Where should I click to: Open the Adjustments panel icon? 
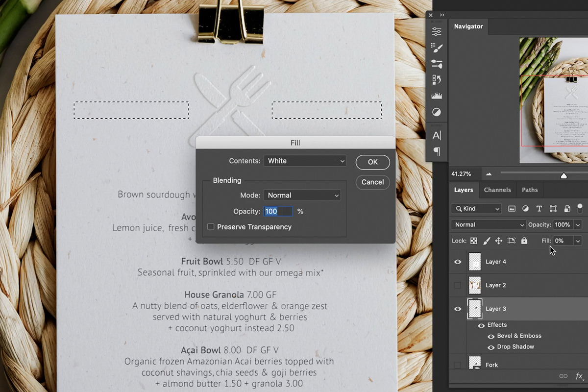(436, 112)
